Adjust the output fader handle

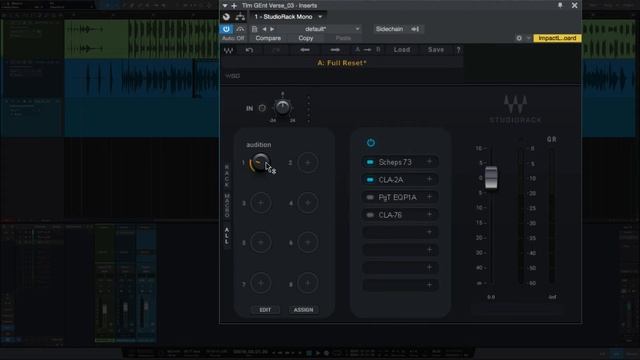pos(491,178)
